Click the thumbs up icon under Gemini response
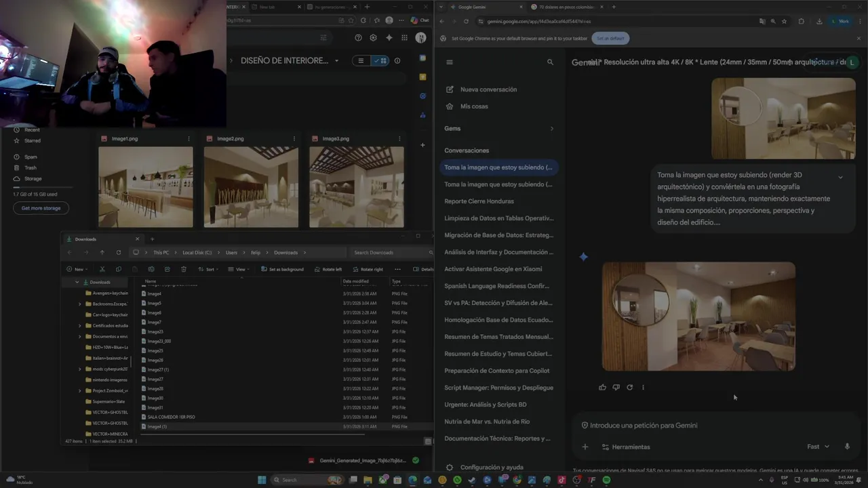Image resolution: width=868 pixels, height=488 pixels. [602, 388]
